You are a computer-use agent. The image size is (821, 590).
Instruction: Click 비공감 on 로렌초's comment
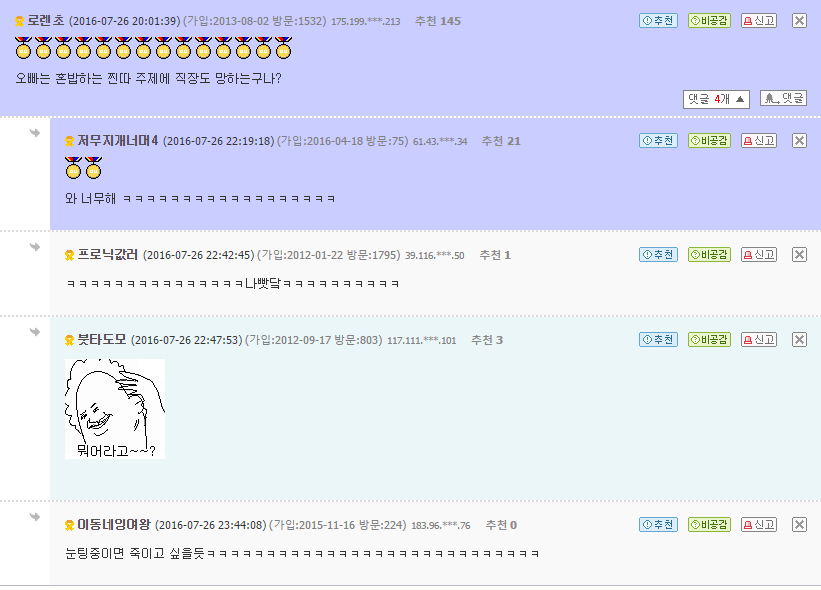pyautogui.click(x=709, y=21)
